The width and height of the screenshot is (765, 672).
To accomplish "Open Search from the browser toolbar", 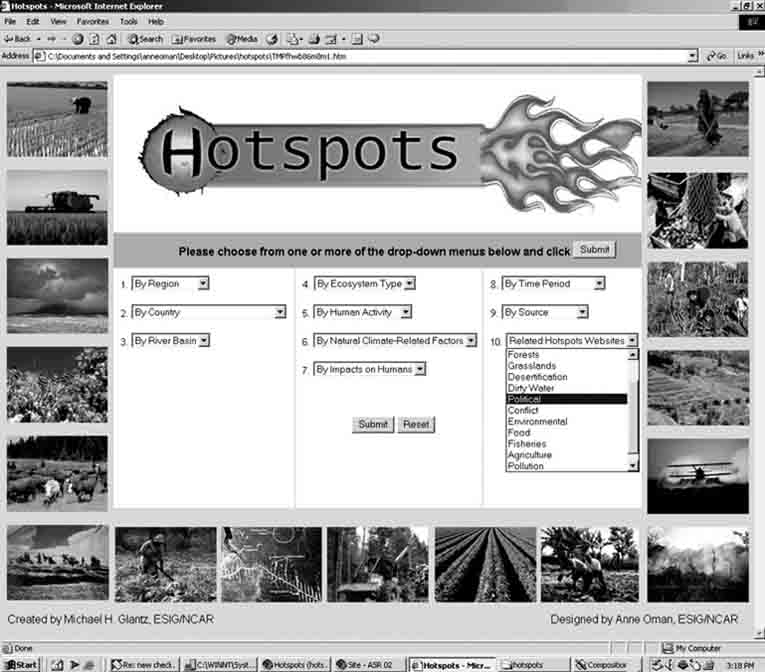I will click(145, 39).
